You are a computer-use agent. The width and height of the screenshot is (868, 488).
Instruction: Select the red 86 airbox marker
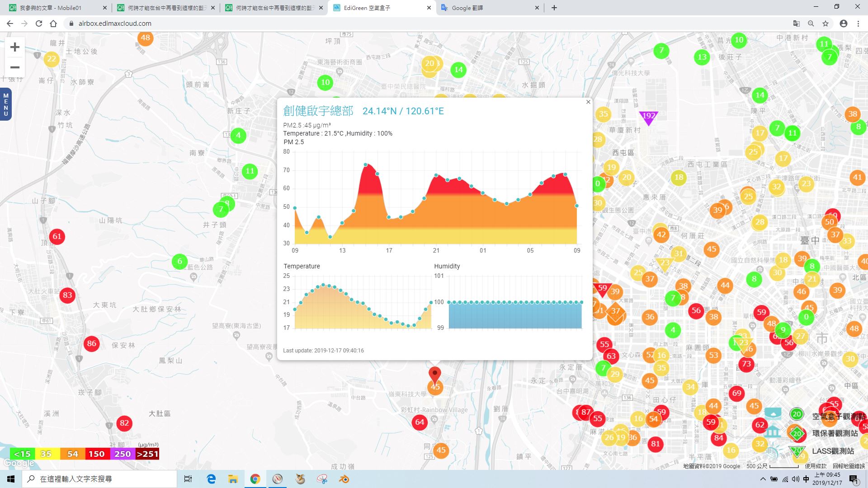(92, 343)
